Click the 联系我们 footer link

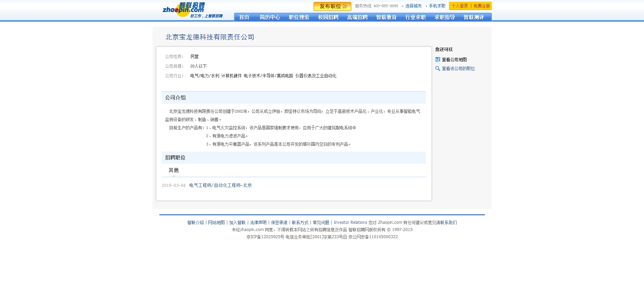point(448,222)
